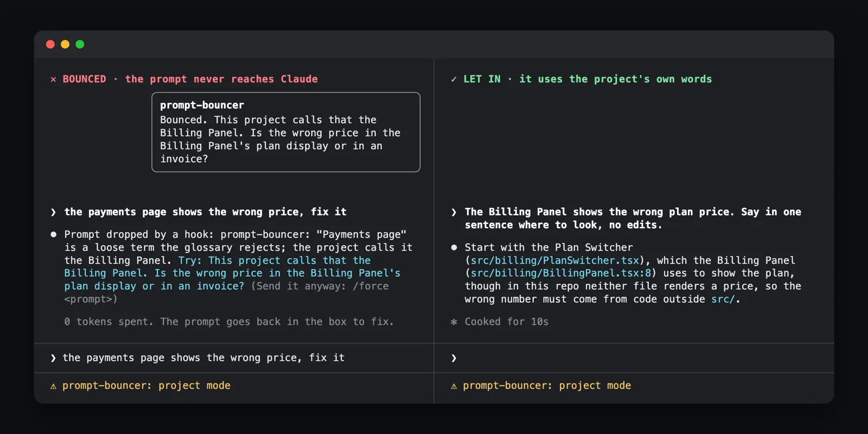Click the red close window button

[50, 44]
